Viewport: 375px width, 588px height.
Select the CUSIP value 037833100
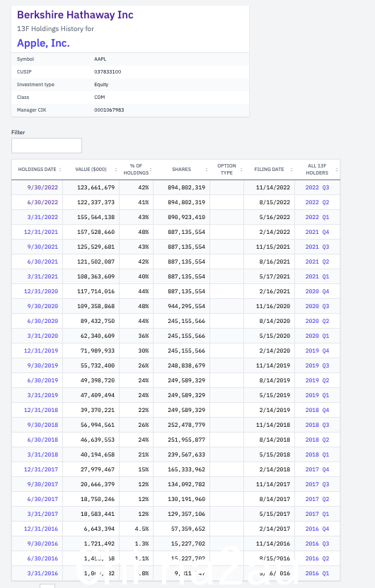click(108, 72)
